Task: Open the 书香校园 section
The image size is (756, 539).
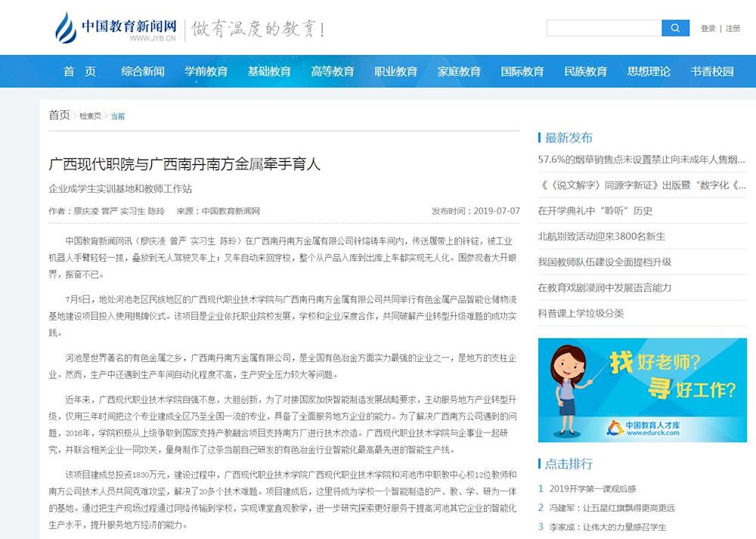Action: click(712, 71)
